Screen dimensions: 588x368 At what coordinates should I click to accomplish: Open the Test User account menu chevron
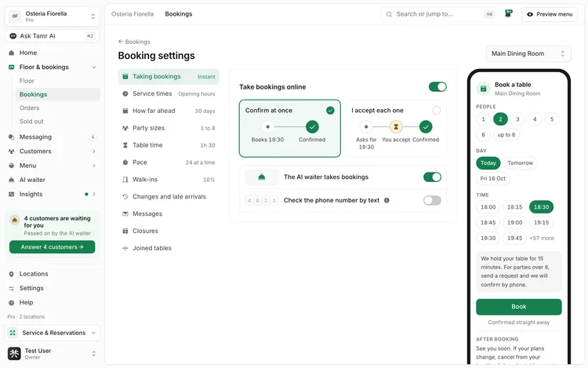[94, 353]
